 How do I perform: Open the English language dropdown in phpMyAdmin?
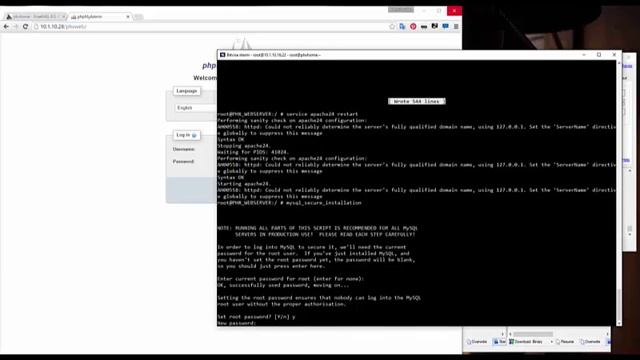(x=196, y=108)
